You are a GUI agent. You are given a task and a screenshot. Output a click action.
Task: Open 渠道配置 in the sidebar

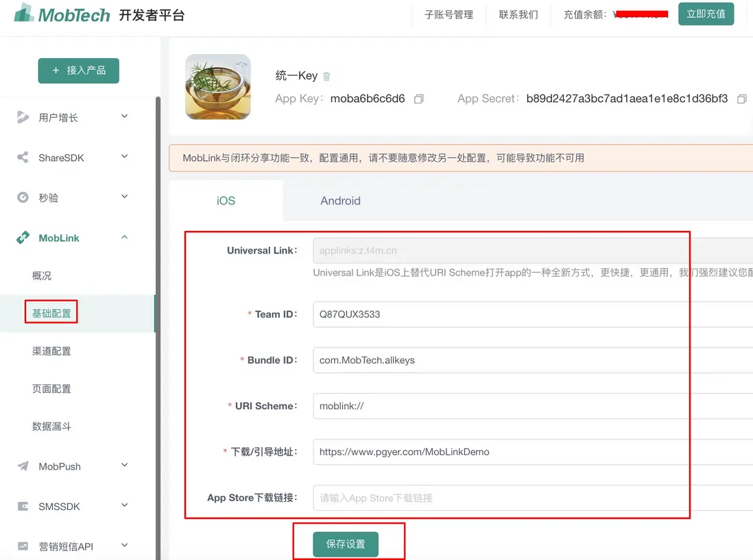[51, 351]
